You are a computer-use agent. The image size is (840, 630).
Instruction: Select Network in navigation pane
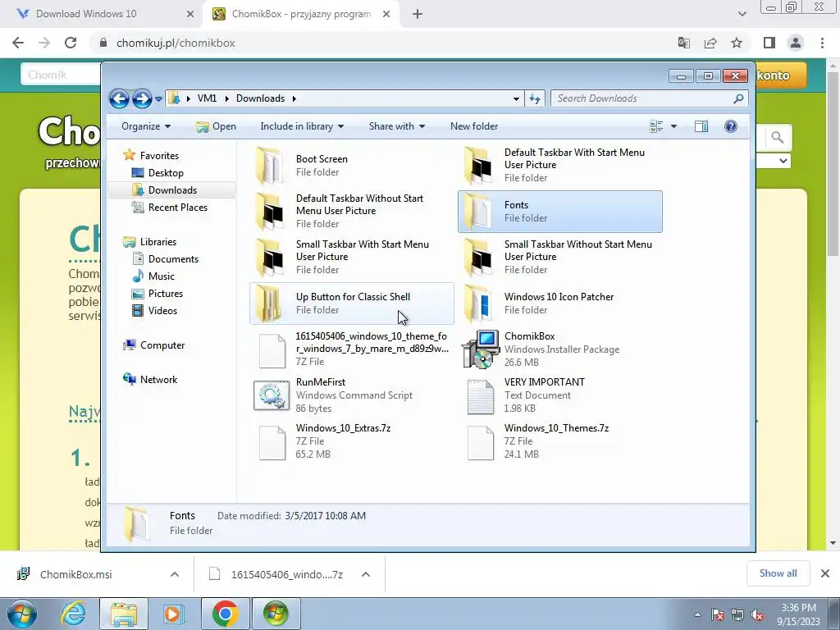(x=158, y=379)
